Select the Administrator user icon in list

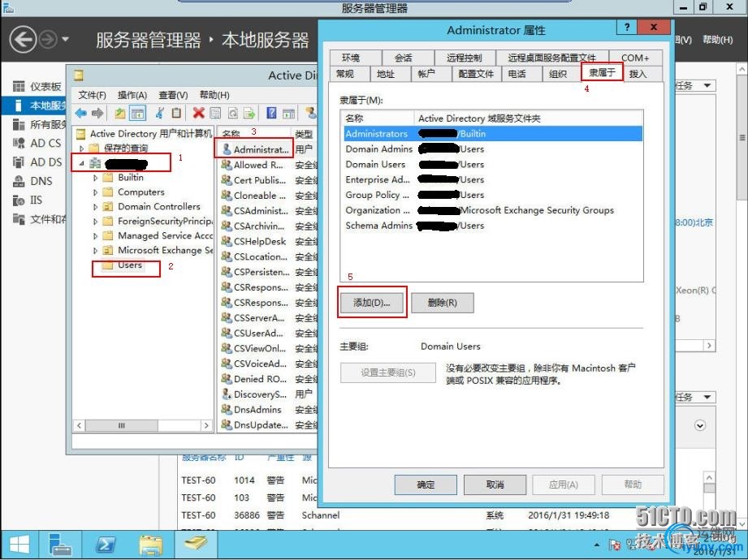[x=227, y=149]
